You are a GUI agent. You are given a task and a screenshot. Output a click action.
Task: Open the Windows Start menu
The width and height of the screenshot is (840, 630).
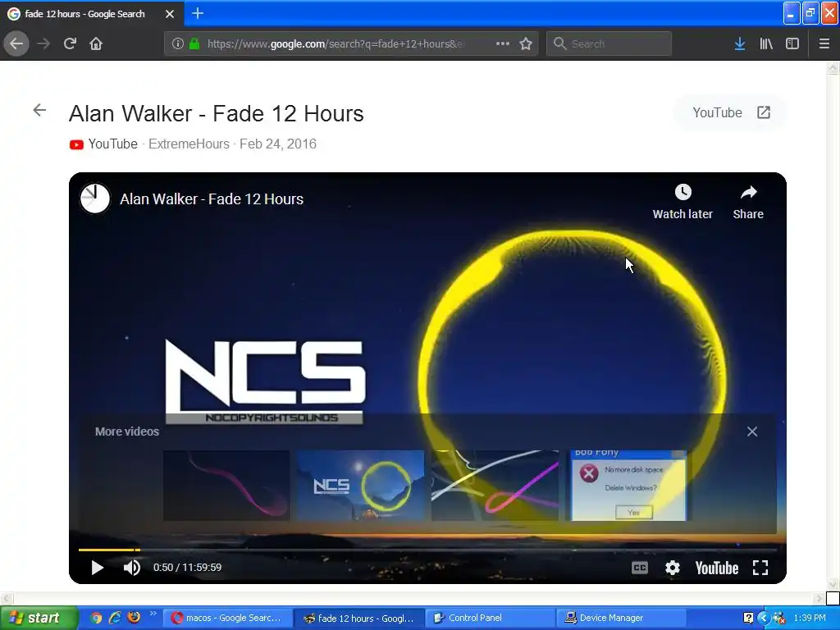(x=38, y=618)
